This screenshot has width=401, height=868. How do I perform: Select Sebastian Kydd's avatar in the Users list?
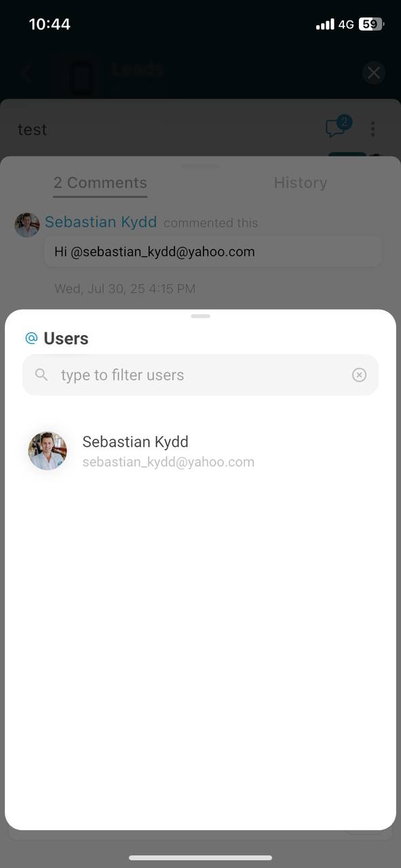(x=47, y=451)
